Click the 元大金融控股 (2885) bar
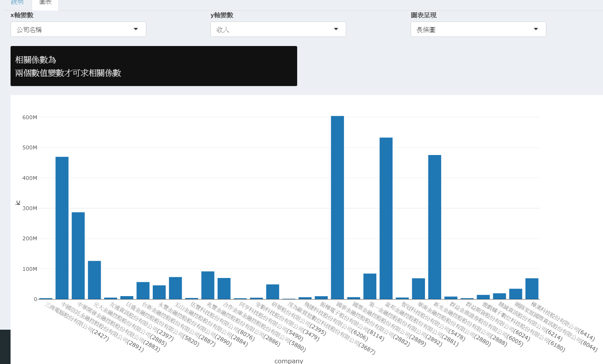Image resolution: width=603 pixels, height=364 pixels. 94,280
